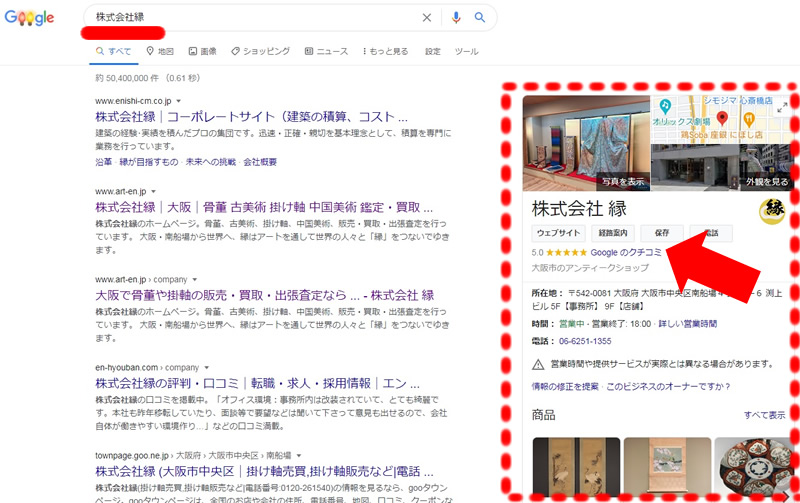
Task: Start voice search with the microphone icon
Action: click(x=456, y=18)
